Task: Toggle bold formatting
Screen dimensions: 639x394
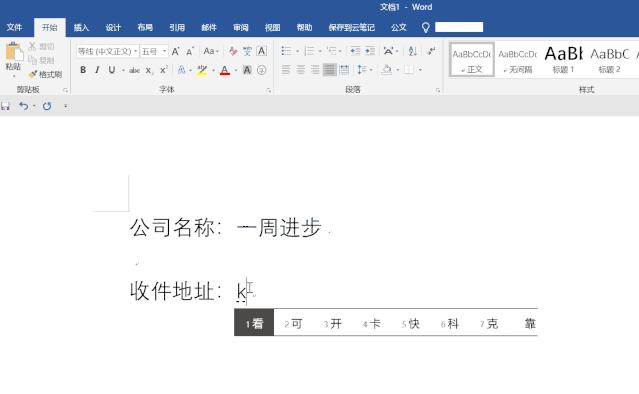Action: (x=83, y=70)
